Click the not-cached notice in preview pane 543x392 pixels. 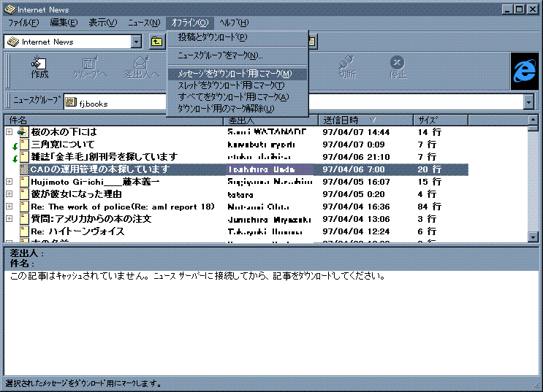198,276
